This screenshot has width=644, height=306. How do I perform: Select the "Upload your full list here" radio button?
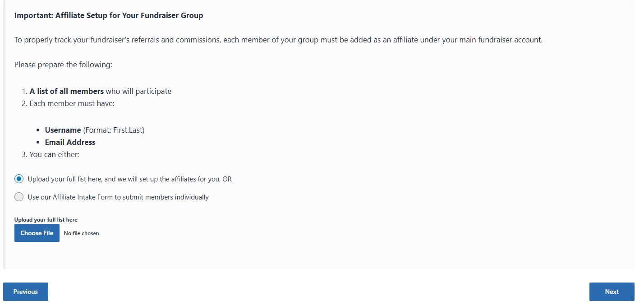tap(19, 179)
